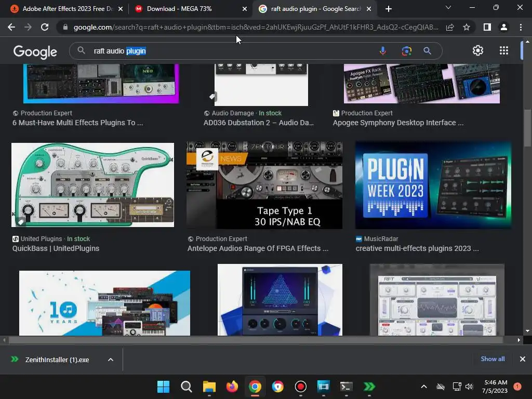Search by image with Google Lens icon
The width and height of the screenshot is (532, 399).
pyautogui.click(x=406, y=51)
